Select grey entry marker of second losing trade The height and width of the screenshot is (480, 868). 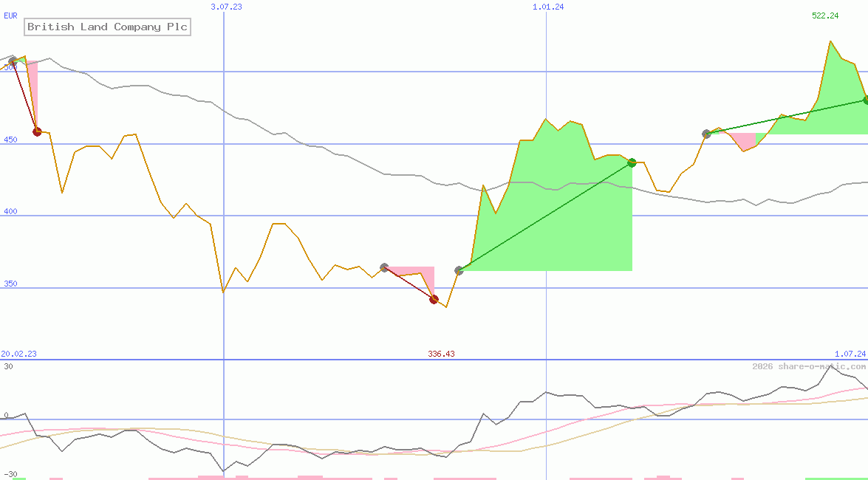point(384,267)
